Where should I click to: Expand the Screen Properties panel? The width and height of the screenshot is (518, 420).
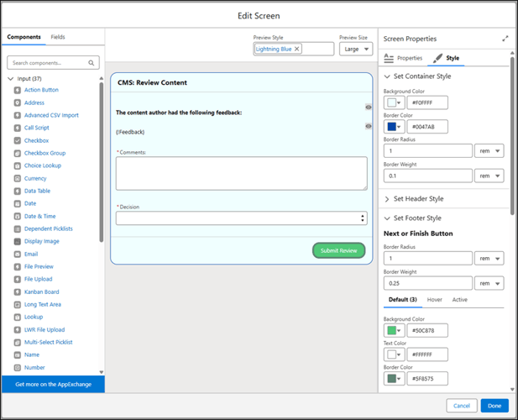[x=505, y=39]
